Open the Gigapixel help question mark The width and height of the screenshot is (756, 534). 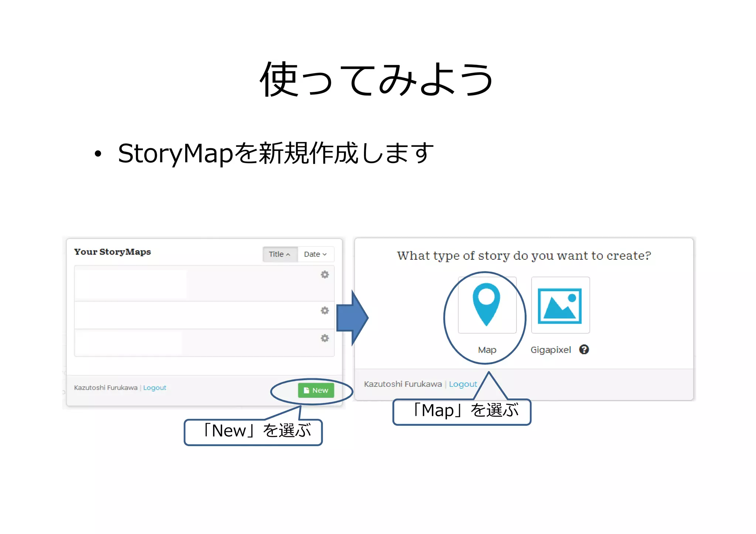pyautogui.click(x=584, y=349)
